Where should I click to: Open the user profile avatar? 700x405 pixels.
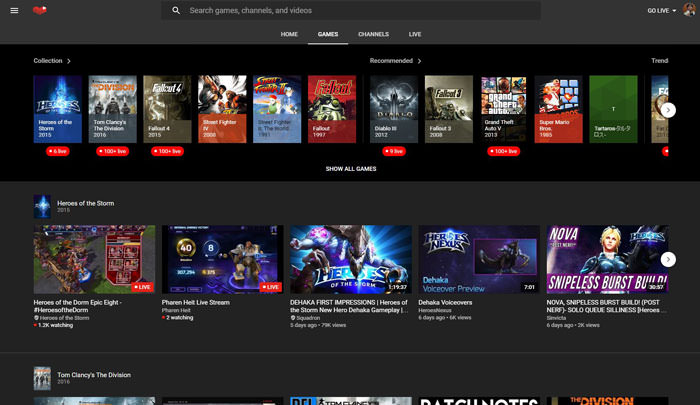pyautogui.click(x=689, y=10)
